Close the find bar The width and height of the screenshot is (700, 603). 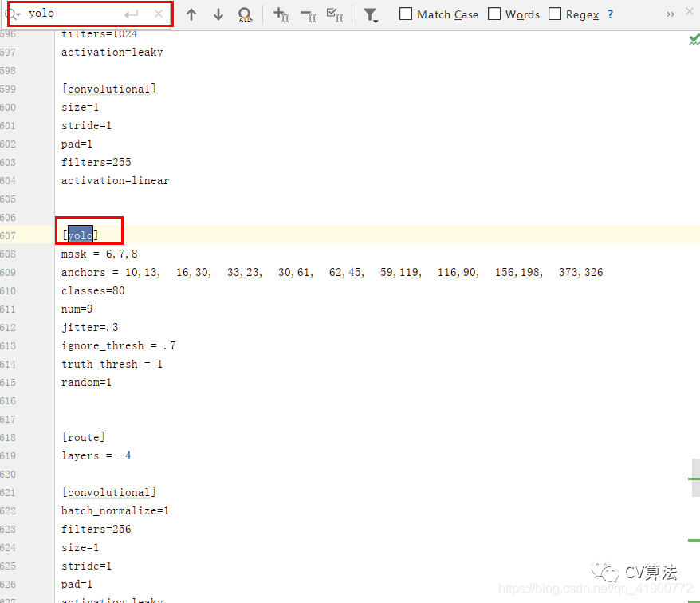pyautogui.click(x=690, y=11)
